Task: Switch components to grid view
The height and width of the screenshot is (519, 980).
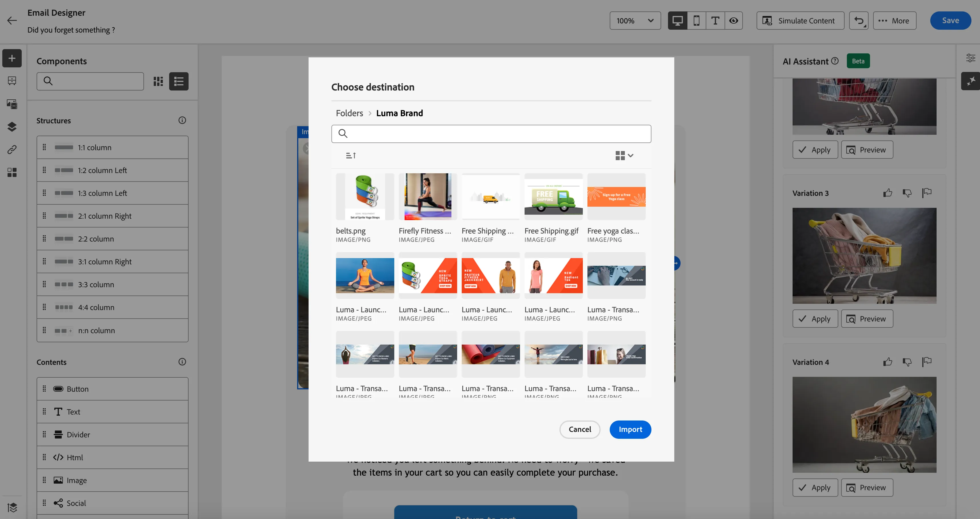Action: click(x=158, y=81)
